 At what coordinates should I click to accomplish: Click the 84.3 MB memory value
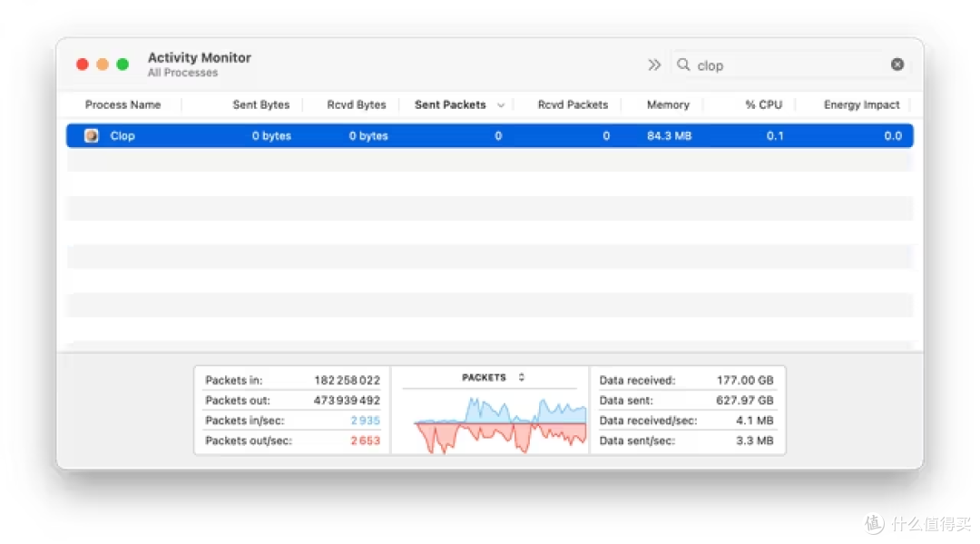(670, 135)
